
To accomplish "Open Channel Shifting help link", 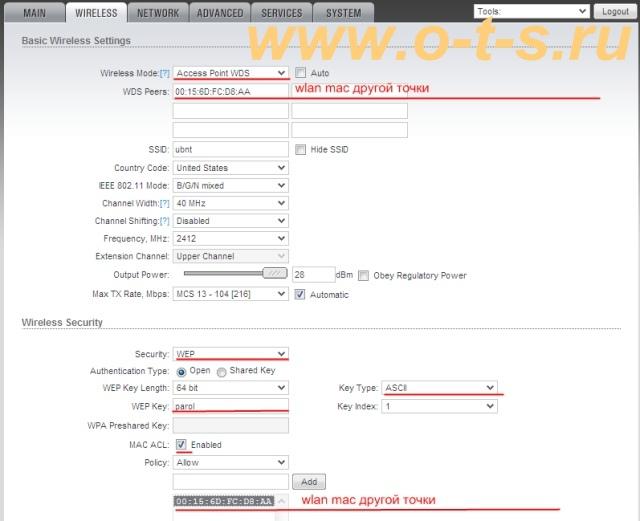I will click(x=164, y=221).
